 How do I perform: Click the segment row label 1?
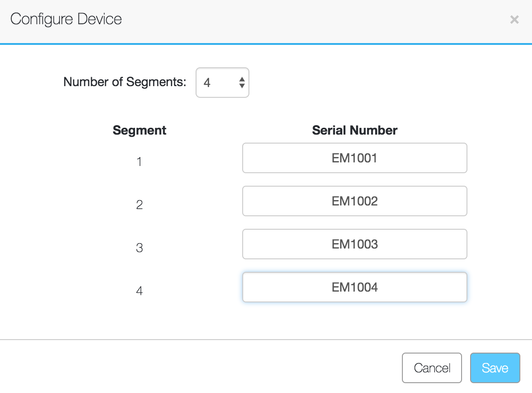point(140,162)
